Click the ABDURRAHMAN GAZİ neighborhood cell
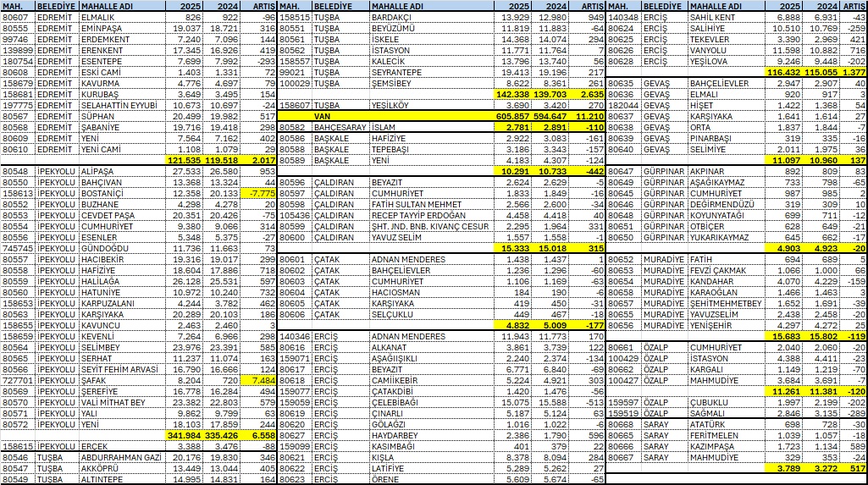The height and width of the screenshot is (485, 868). 118,456
